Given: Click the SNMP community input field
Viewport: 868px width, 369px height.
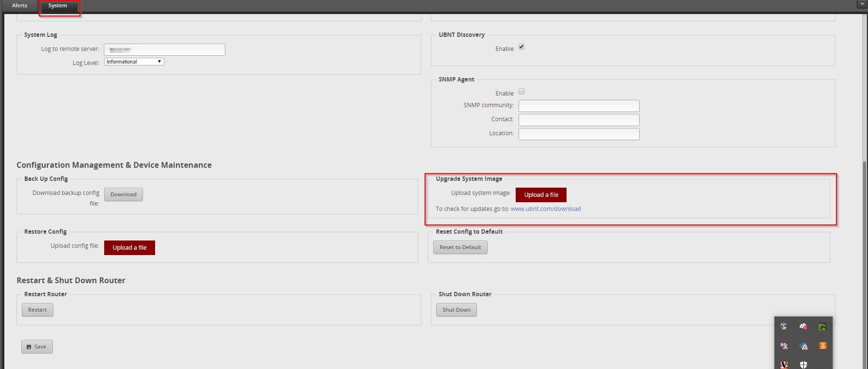Looking at the screenshot, I should pos(579,106).
